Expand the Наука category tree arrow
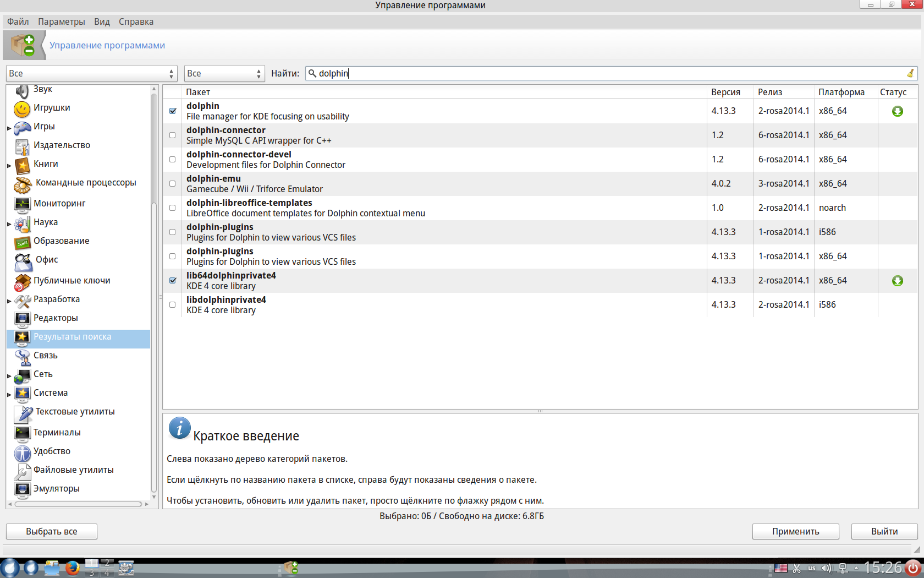Viewport: 924px width, 578px height. (9, 223)
